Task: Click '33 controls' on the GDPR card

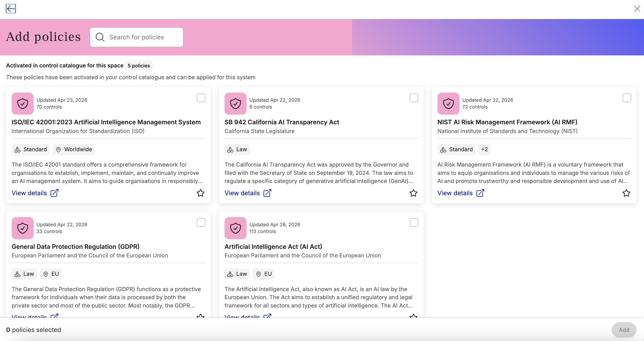Action: click(x=49, y=231)
